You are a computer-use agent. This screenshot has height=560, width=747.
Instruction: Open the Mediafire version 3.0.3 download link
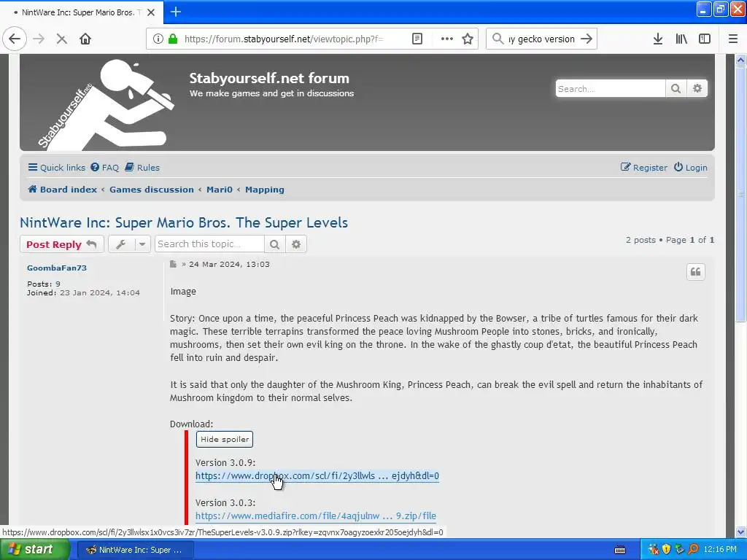coord(316,516)
